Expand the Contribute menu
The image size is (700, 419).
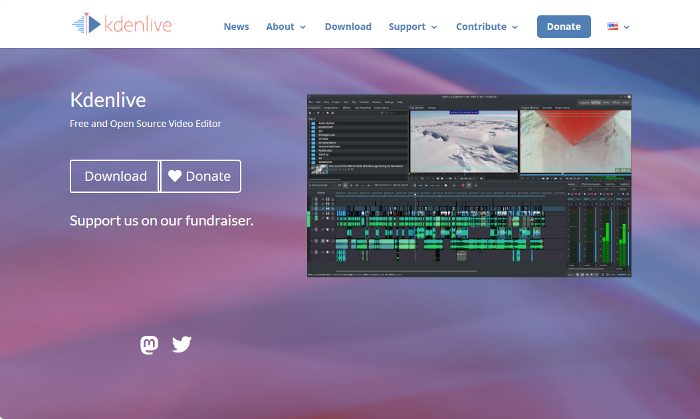coord(487,27)
